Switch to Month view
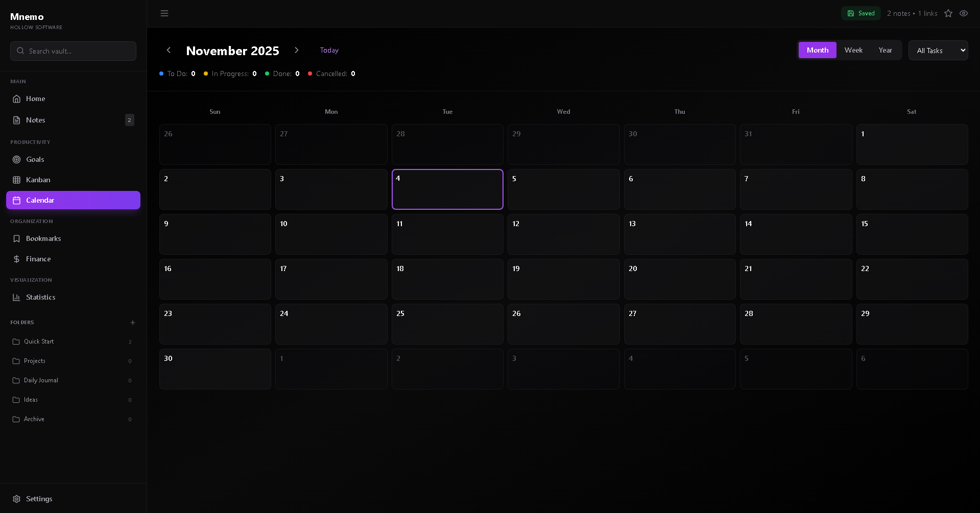This screenshot has width=980, height=513. click(818, 50)
